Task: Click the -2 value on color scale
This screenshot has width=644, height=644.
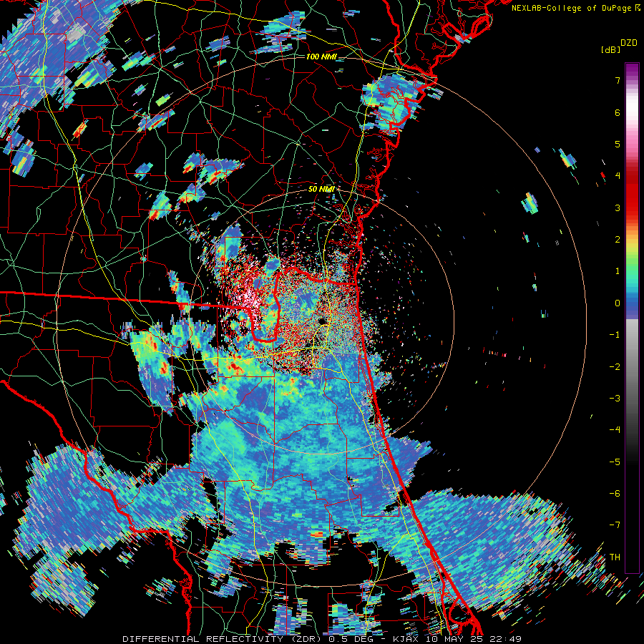Action: click(x=615, y=366)
